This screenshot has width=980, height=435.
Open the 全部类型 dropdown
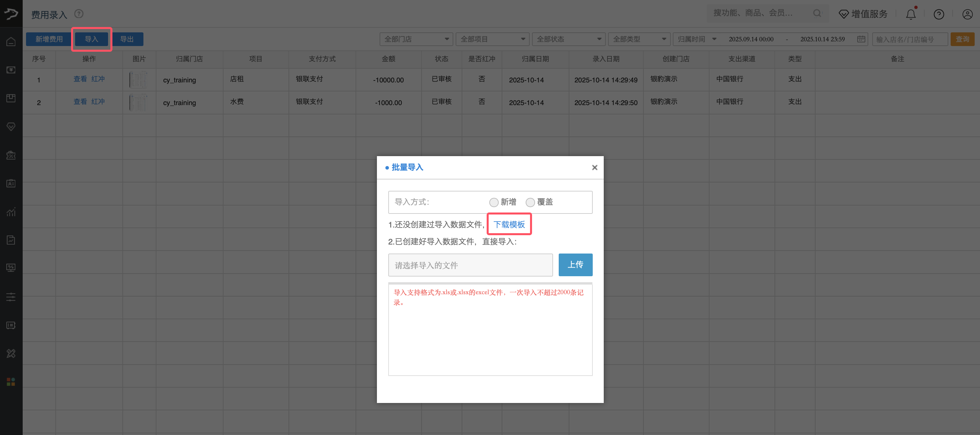pyautogui.click(x=639, y=39)
